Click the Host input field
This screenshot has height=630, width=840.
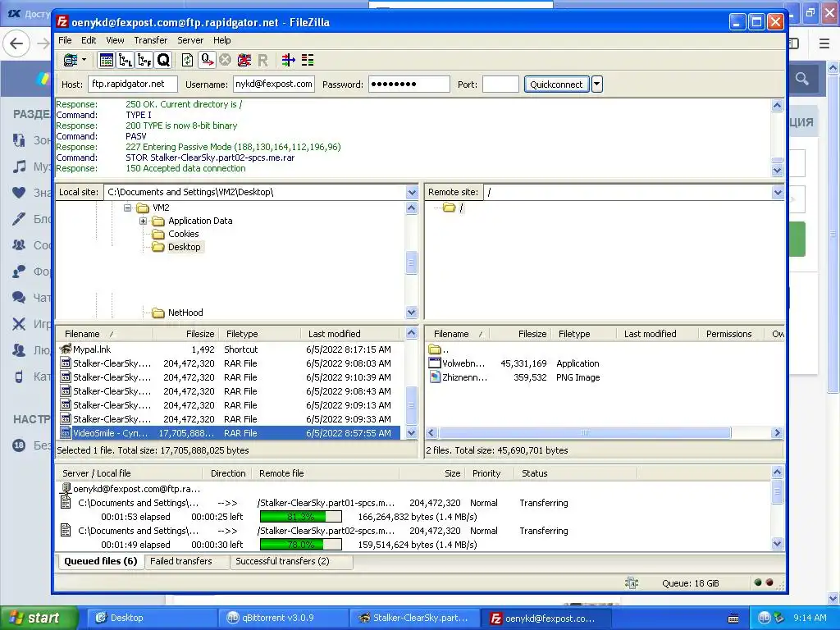click(132, 84)
